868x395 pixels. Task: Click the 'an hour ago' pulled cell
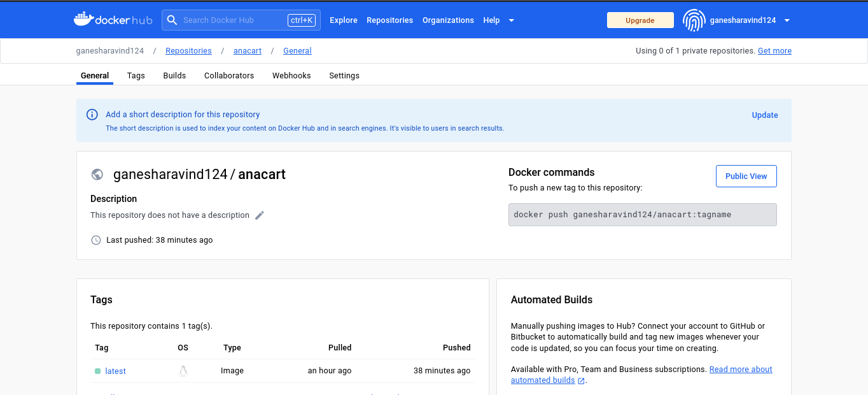click(330, 371)
